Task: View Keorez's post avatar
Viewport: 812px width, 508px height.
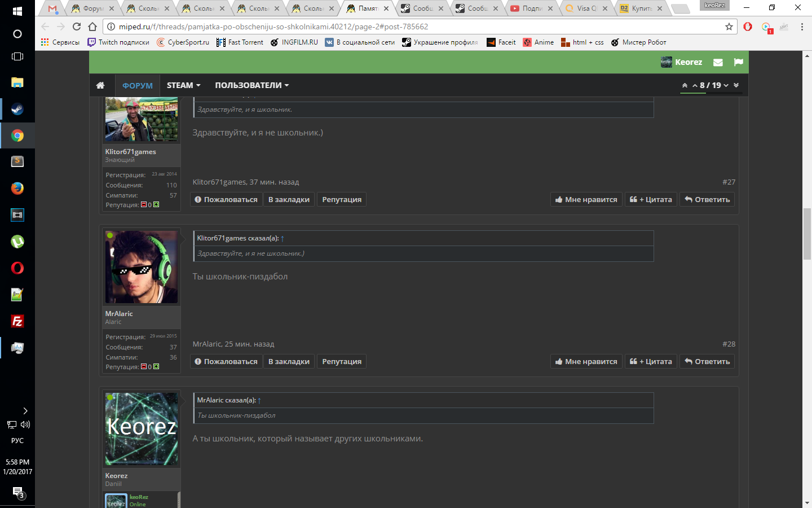Action: pos(142,429)
